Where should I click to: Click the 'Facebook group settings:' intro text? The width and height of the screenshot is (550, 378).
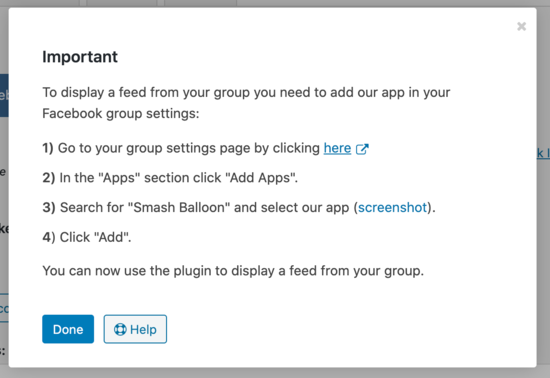pyautogui.click(x=121, y=113)
